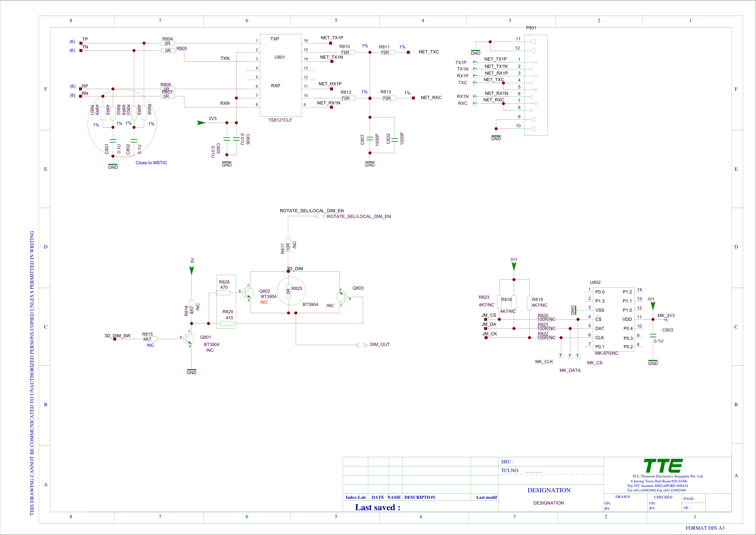
Task: Click the JM_DA signal label
Action: (489, 324)
